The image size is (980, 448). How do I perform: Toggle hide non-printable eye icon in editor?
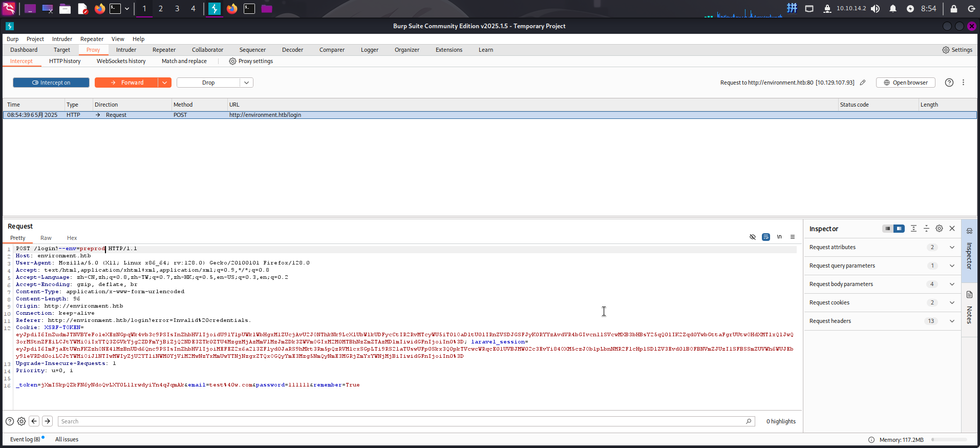click(753, 237)
